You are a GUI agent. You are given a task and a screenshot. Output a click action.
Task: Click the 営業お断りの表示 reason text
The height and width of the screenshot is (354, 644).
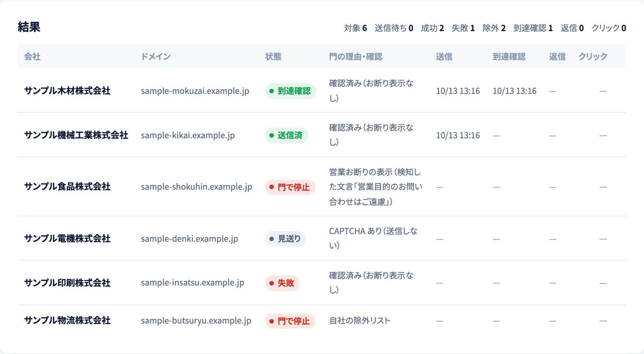[376, 187]
